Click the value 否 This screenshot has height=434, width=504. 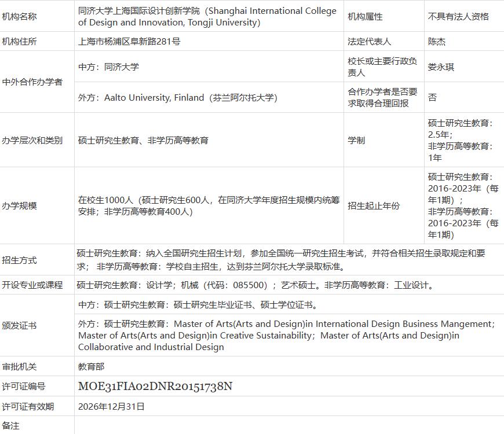(x=432, y=97)
